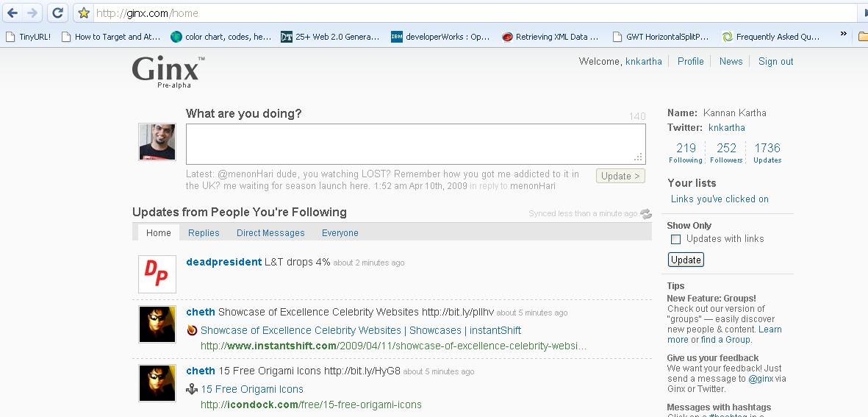Open the '15 Free Origami Icons' link

[252, 389]
